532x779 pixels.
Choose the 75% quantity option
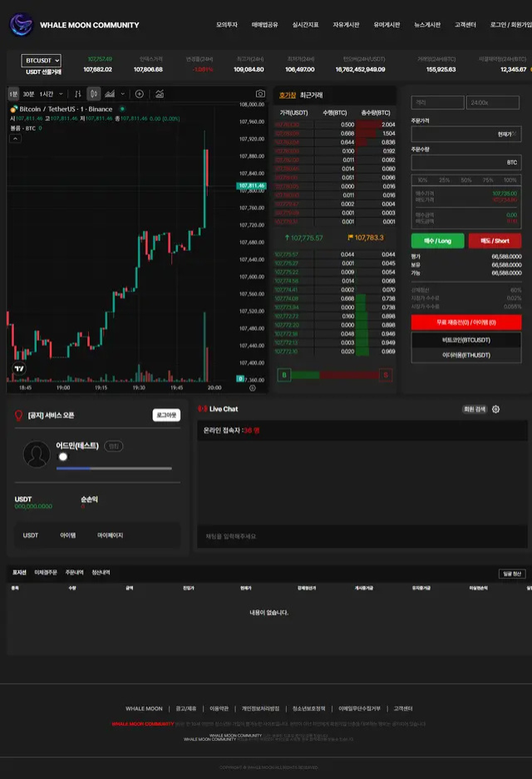(x=488, y=180)
